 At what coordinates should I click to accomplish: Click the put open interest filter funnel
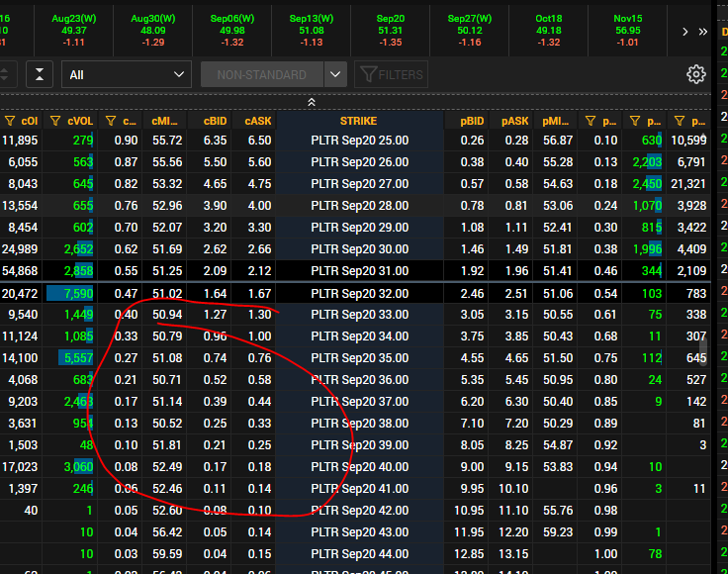point(680,121)
